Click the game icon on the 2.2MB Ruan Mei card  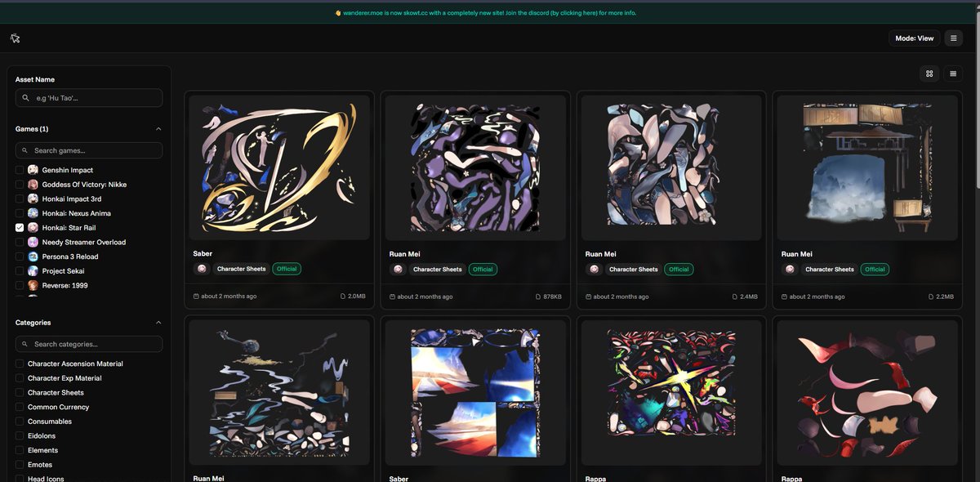tap(790, 269)
